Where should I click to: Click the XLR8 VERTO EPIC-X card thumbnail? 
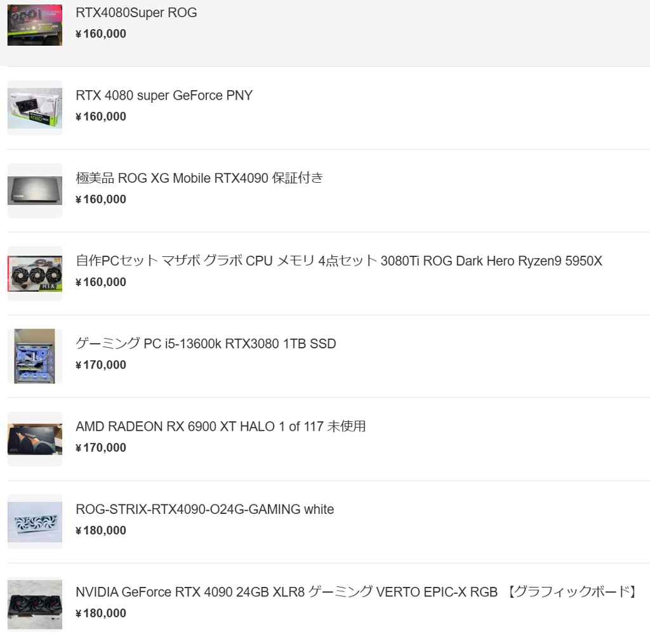coord(35,605)
